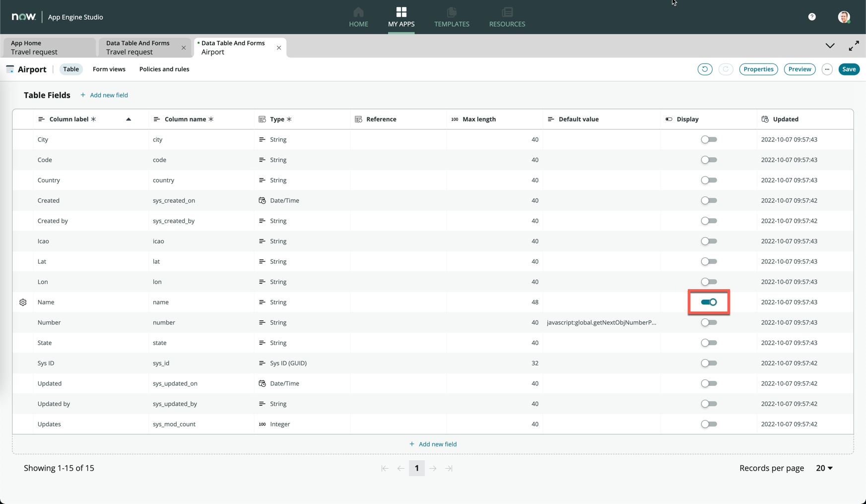Image resolution: width=866 pixels, height=504 pixels.
Task: Open MY APPS in top navigation
Action: point(401,17)
